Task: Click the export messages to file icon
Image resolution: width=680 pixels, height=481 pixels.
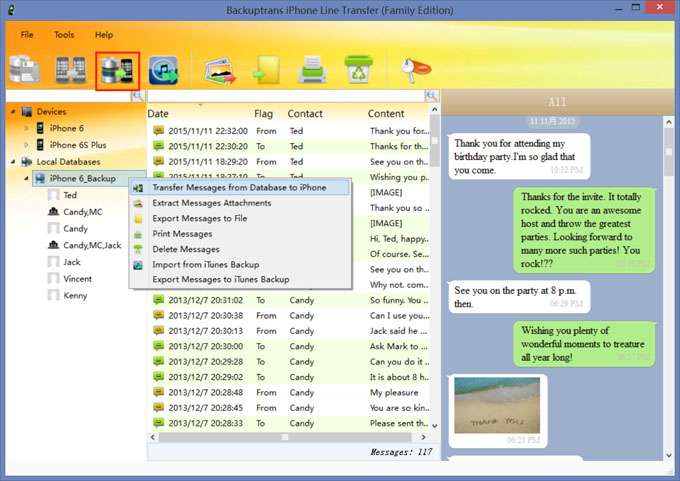Action: [x=267, y=69]
